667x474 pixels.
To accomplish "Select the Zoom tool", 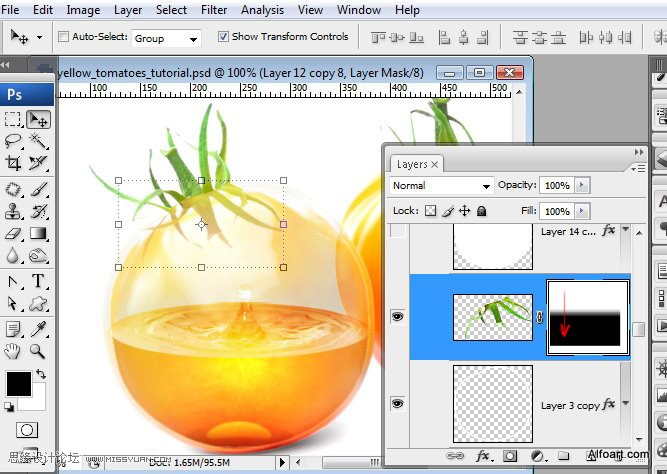I will pyautogui.click(x=38, y=351).
